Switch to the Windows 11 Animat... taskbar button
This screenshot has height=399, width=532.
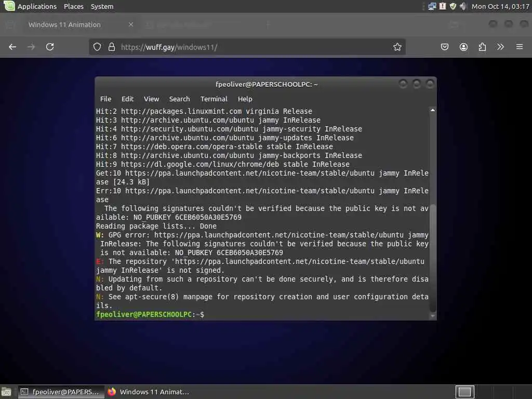[x=149, y=392]
